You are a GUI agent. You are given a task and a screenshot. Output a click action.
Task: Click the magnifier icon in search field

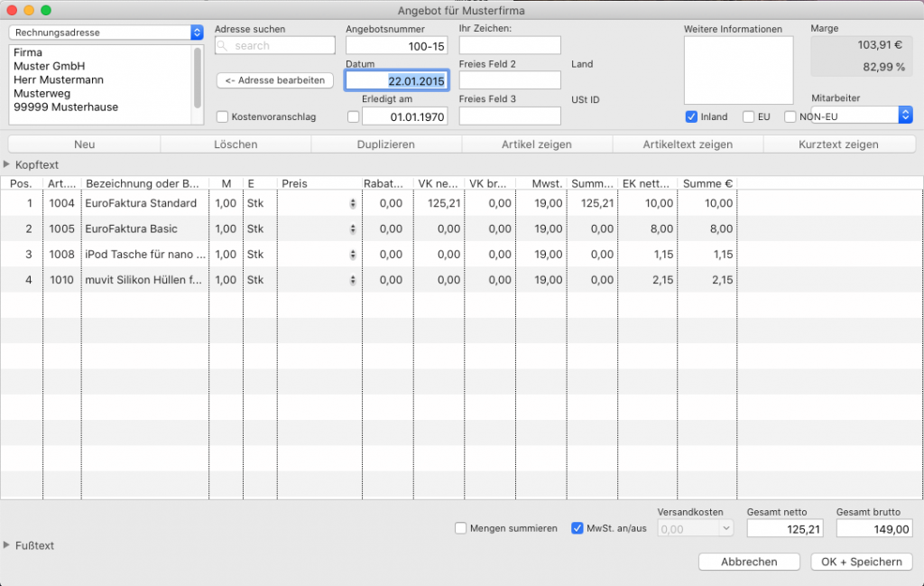point(223,45)
